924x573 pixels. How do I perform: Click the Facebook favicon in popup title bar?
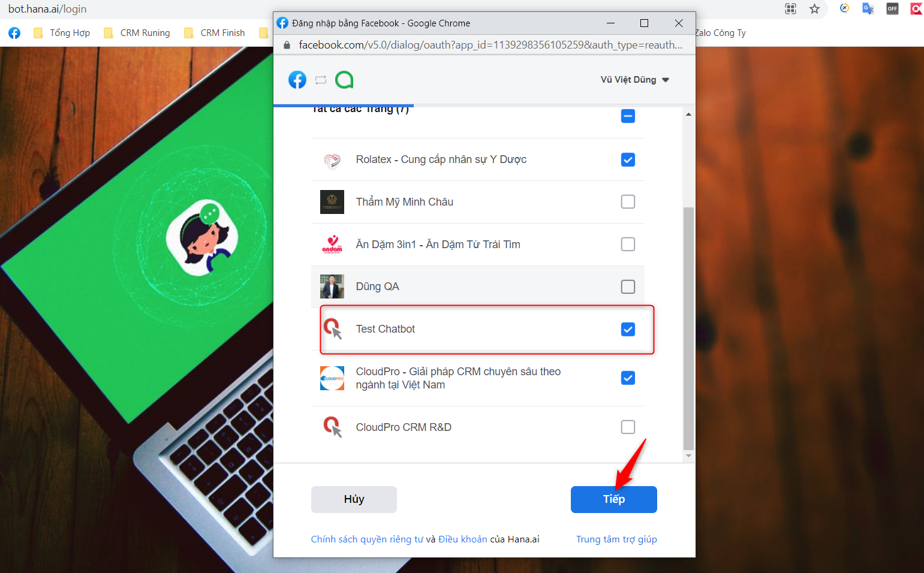[282, 23]
